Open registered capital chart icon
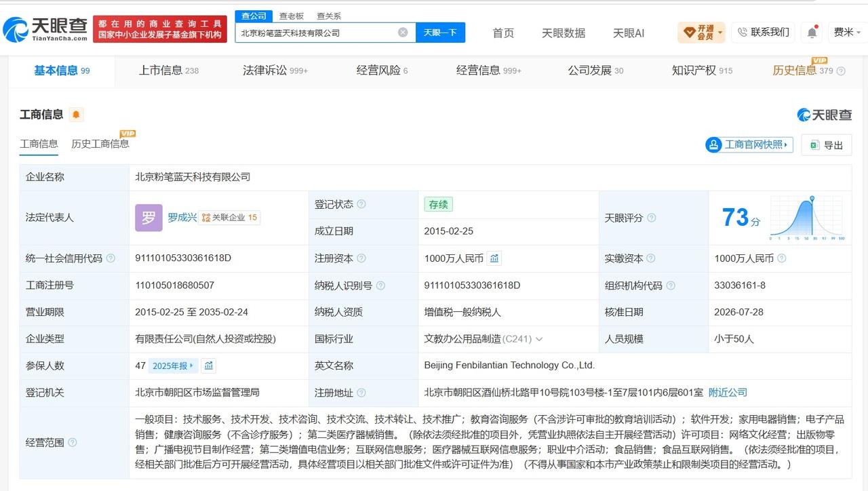The width and height of the screenshot is (868, 491). [x=494, y=258]
